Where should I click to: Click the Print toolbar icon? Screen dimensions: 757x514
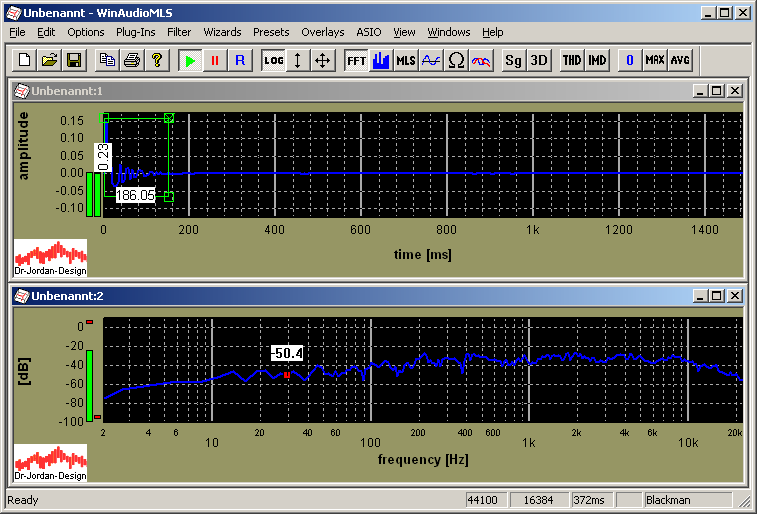(x=131, y=60)
